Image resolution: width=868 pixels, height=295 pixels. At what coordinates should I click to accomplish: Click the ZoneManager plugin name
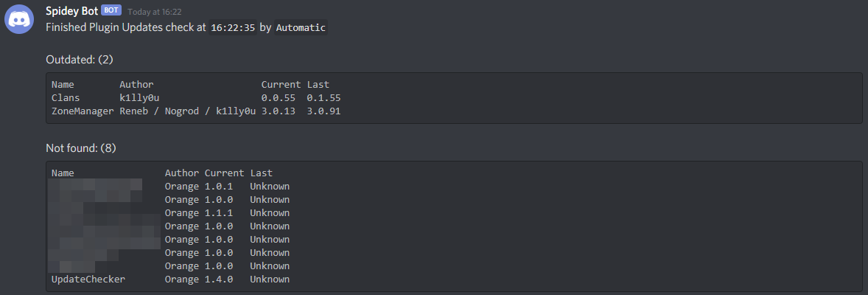click(x=83, y=111)
